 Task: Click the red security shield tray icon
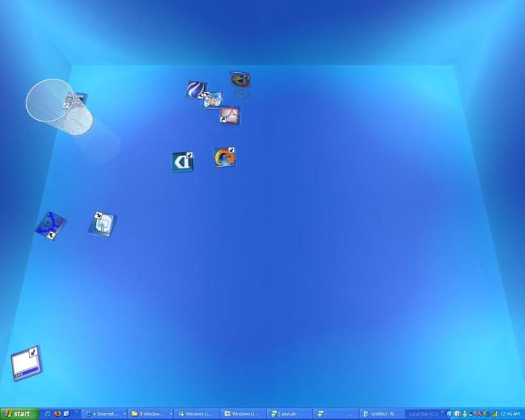[480, 414]
